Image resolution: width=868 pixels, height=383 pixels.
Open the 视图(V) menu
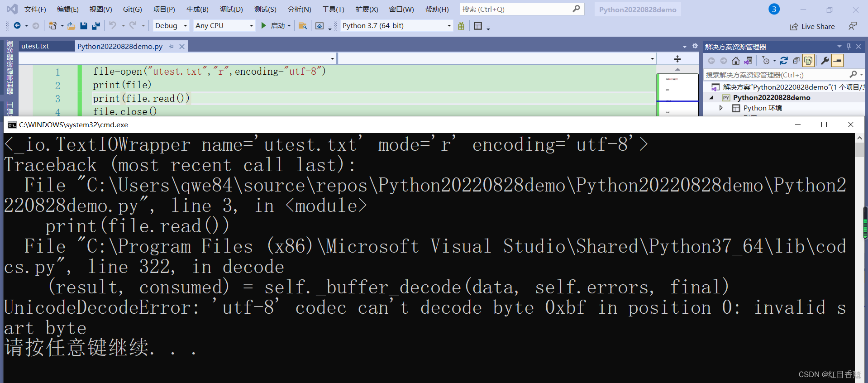tap(100, 9)
